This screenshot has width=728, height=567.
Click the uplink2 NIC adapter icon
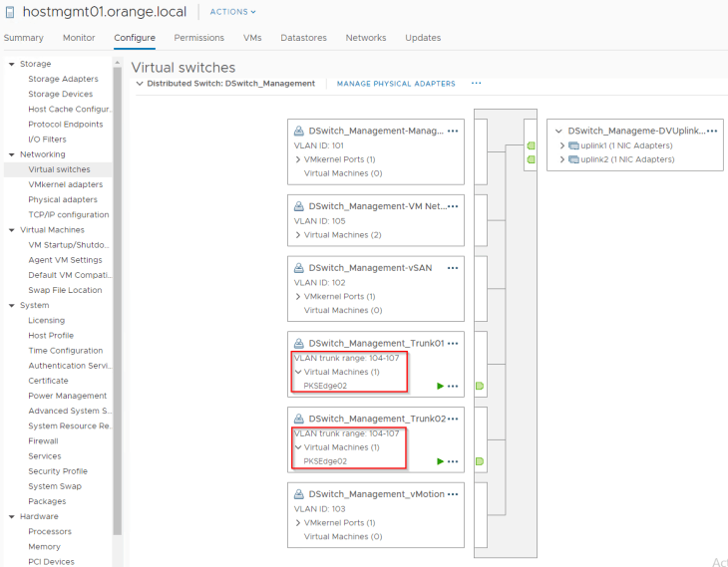point(573,159)
